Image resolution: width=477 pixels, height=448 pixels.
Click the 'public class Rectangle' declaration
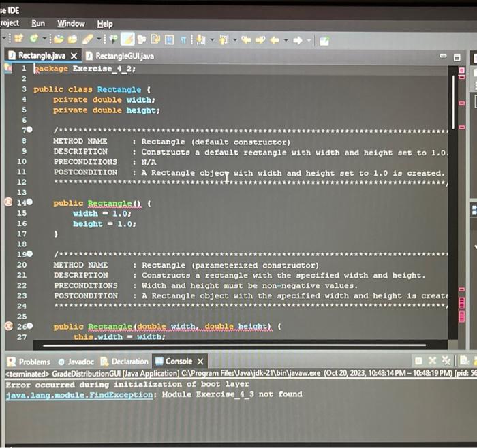tap(92, 89)
